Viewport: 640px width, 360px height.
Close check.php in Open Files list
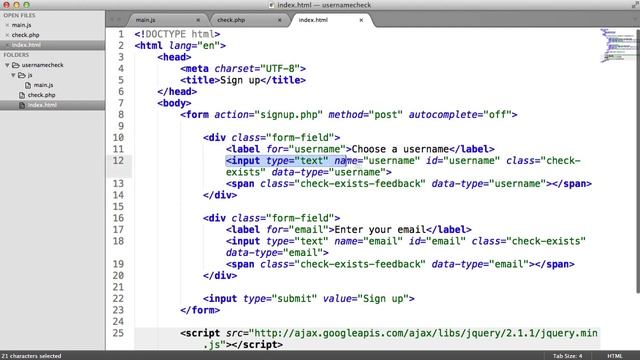tap(7, 35)
